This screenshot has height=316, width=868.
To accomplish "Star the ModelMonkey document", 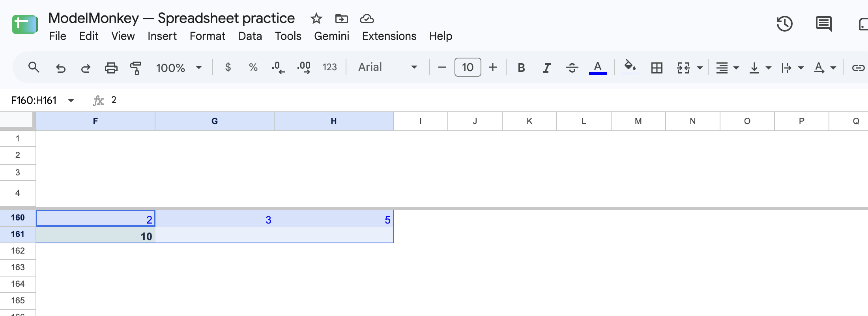I will pyautogui.click(x=316, y=19).
